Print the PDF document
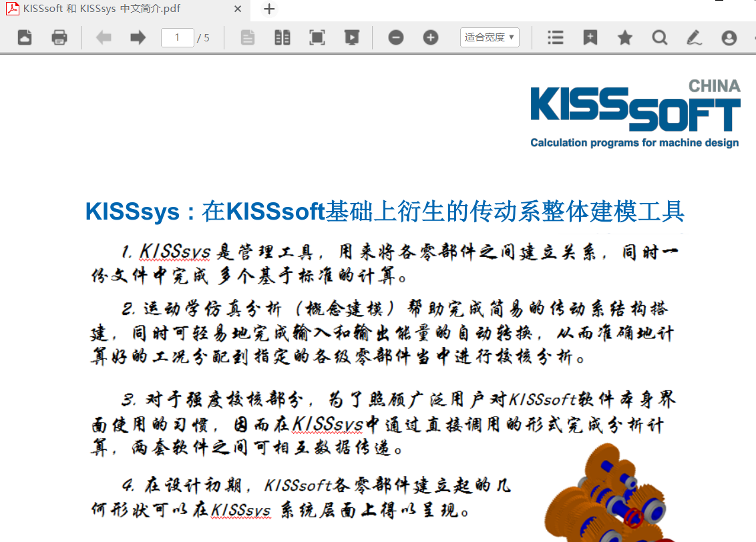Viewport: 756px width, 542px height. tap(59, 37)
